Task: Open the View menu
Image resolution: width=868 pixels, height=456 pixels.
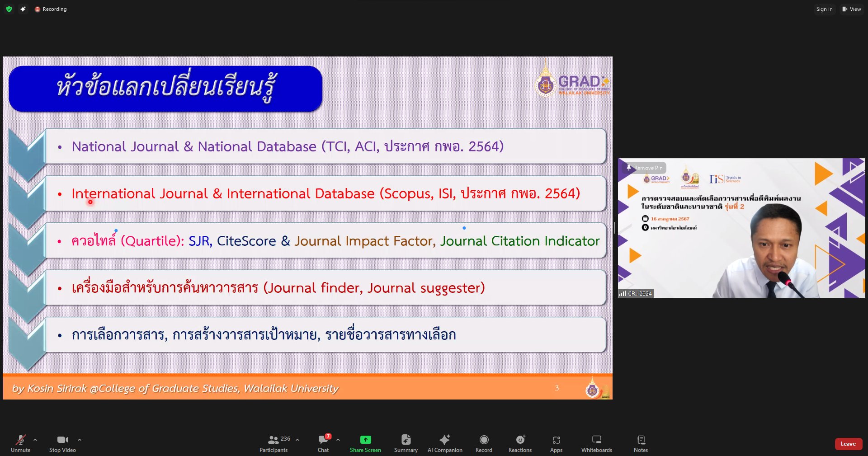Action: tap(851, 9)
